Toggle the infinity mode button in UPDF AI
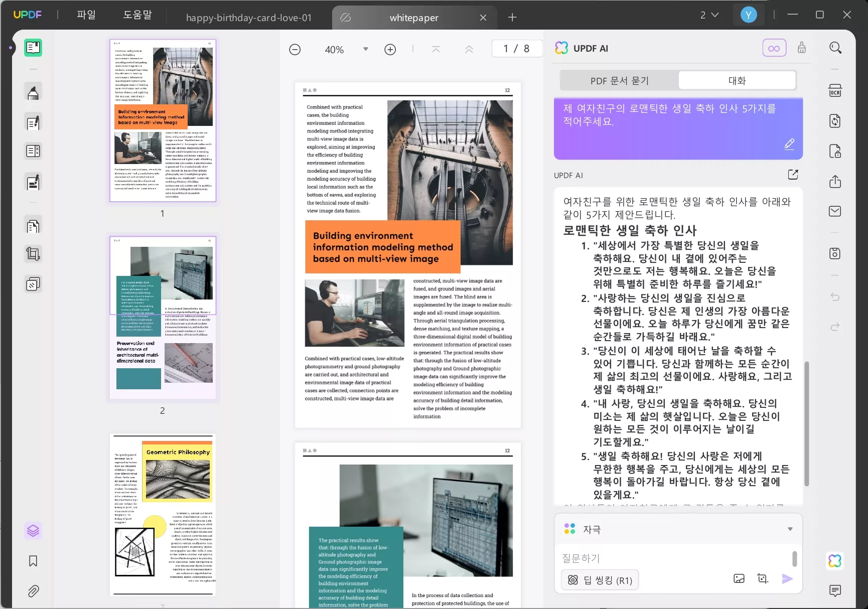The height and width of the screenshot is (609, 868). (x=774, y=48)
